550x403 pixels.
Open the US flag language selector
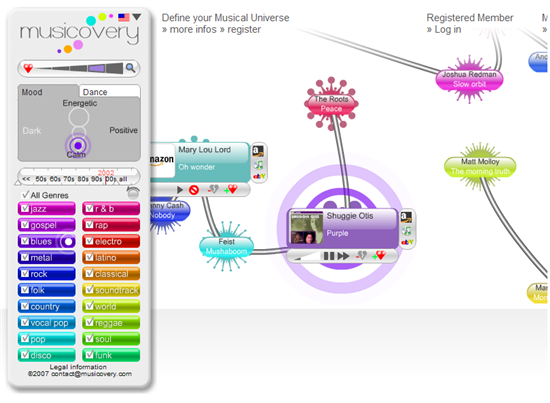(x=123, y=17)
